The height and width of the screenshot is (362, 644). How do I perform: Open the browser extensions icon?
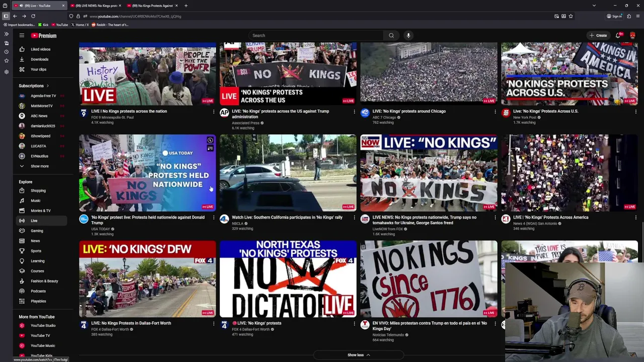pyautogui.click(x=629, y=16)
